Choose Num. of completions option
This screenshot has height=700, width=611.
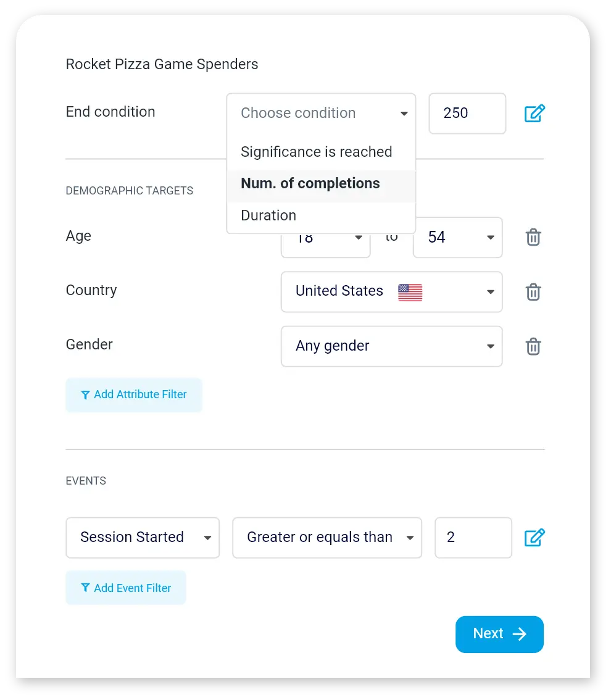(310, 184)
